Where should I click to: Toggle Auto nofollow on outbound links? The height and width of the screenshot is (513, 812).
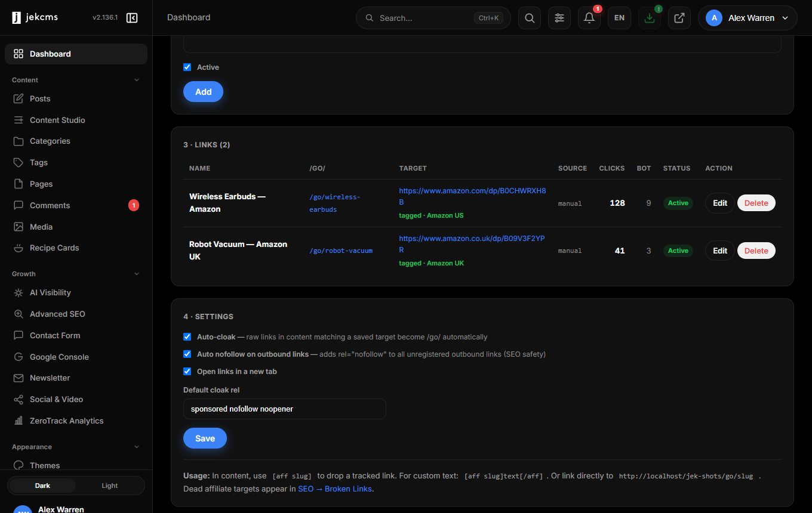[x=187, y=354]
